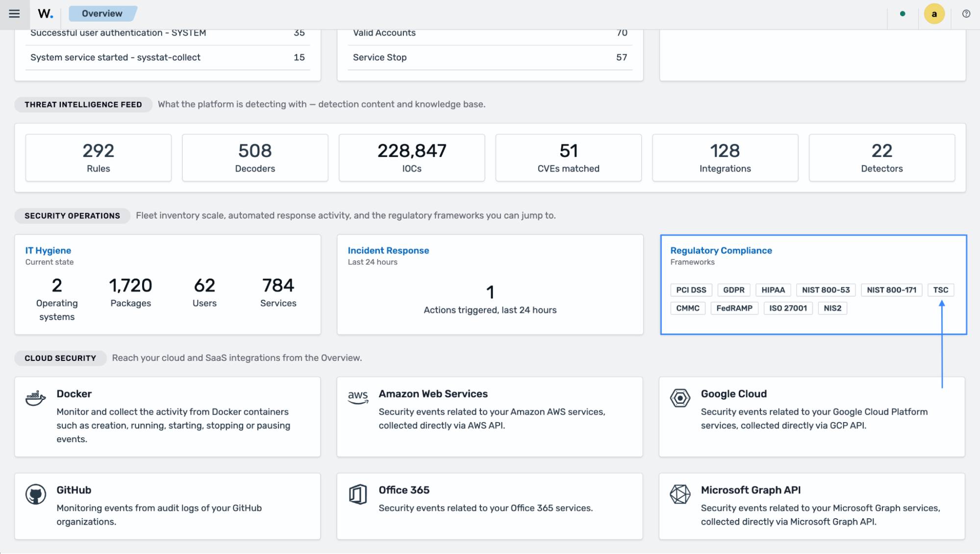Click the GitHub octocat icon

click(x=36, y=494)
